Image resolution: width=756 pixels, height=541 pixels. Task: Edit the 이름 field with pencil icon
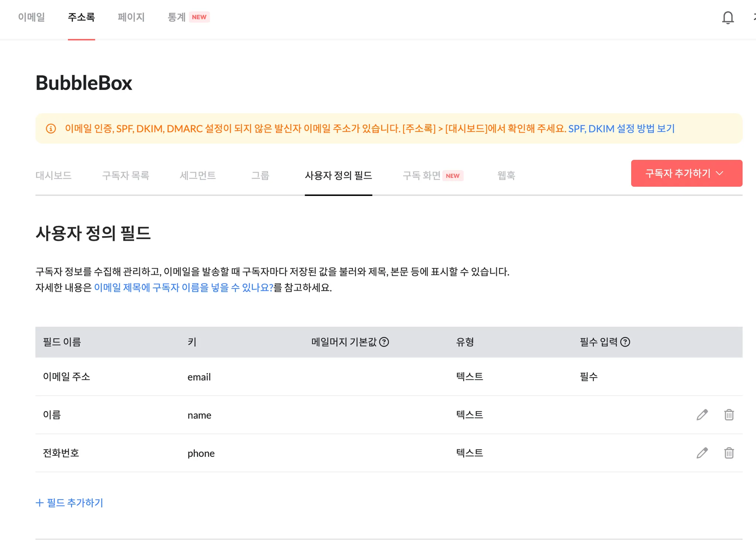click(702, 415)
